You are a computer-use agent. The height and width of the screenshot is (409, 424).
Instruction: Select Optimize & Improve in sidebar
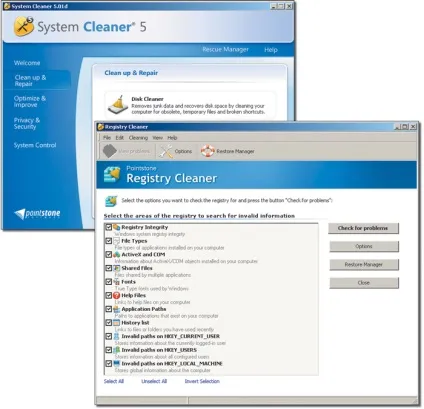pos(30,101)
